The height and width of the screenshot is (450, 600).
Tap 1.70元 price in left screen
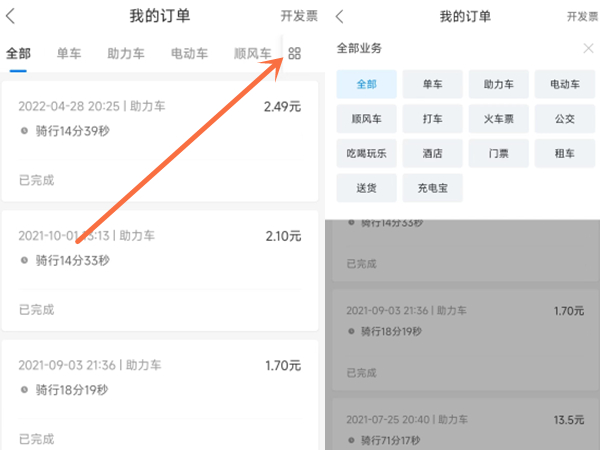283,365
